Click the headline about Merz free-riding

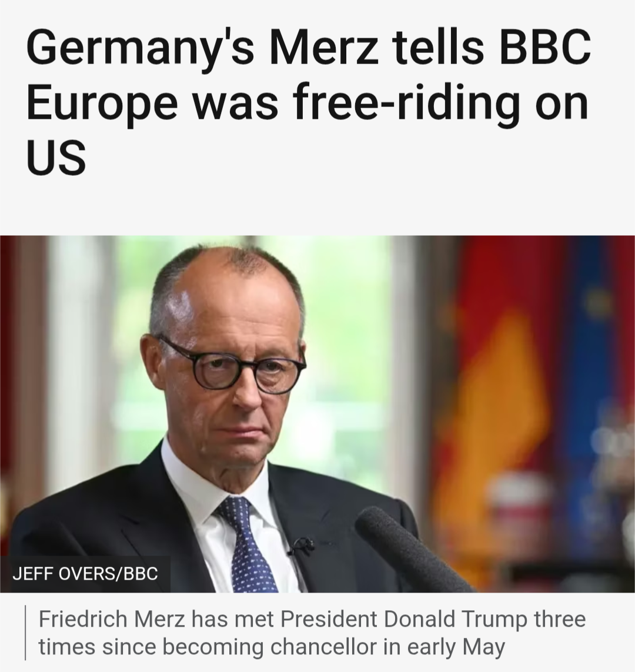pos(309,102)
